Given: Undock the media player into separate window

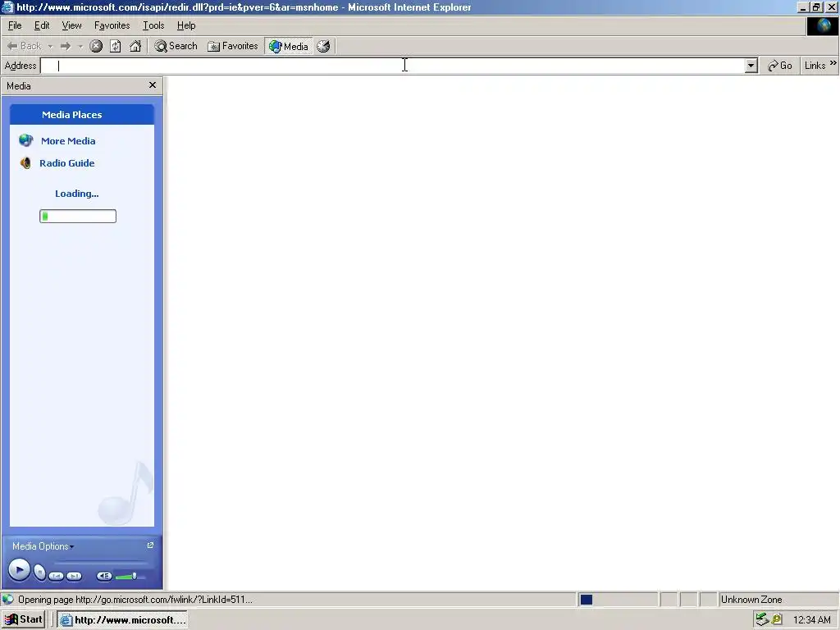Looking at the screenshot, I should [150, 546].
